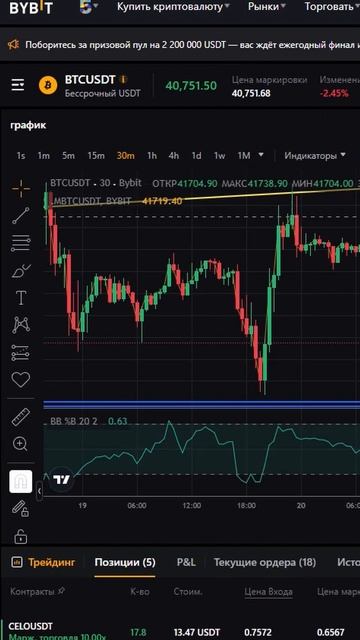
Task: Expand more timeframes arrow after 1M
Action: (261, 155)
